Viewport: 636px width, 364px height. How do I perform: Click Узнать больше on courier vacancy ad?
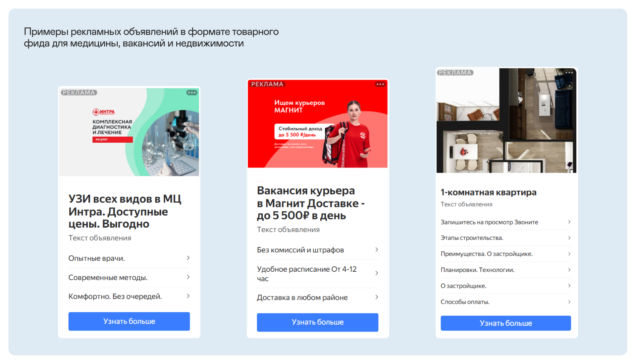[x=318, y=322]
